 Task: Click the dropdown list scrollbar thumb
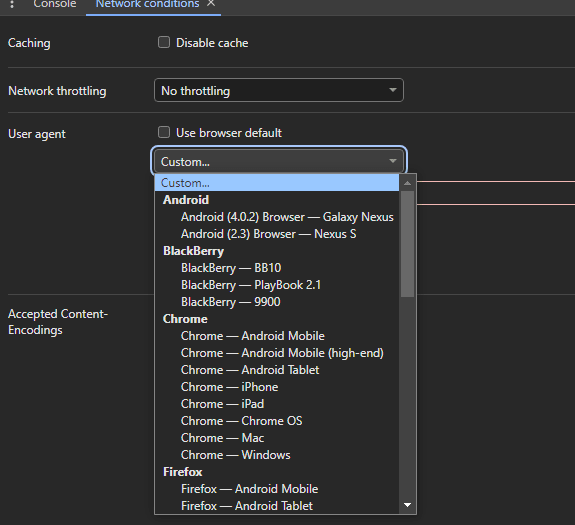tap(407, 244)
